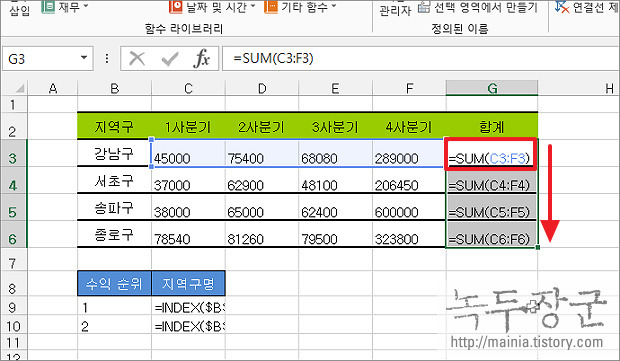Select row 7 header
The width and height of the screenshot is (620, 361).
click(13, 259)
